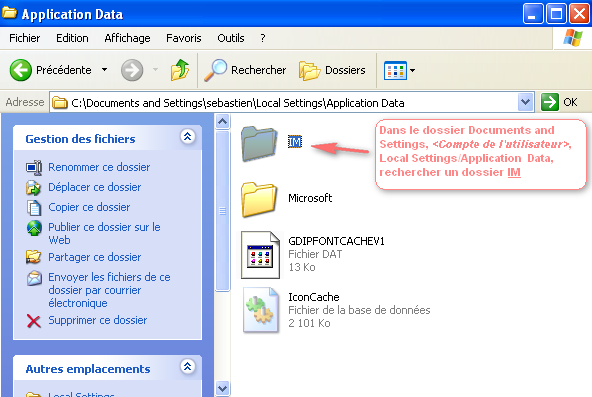Click the Microsoft folder name
592x397 pixels.
click(310, 198)
